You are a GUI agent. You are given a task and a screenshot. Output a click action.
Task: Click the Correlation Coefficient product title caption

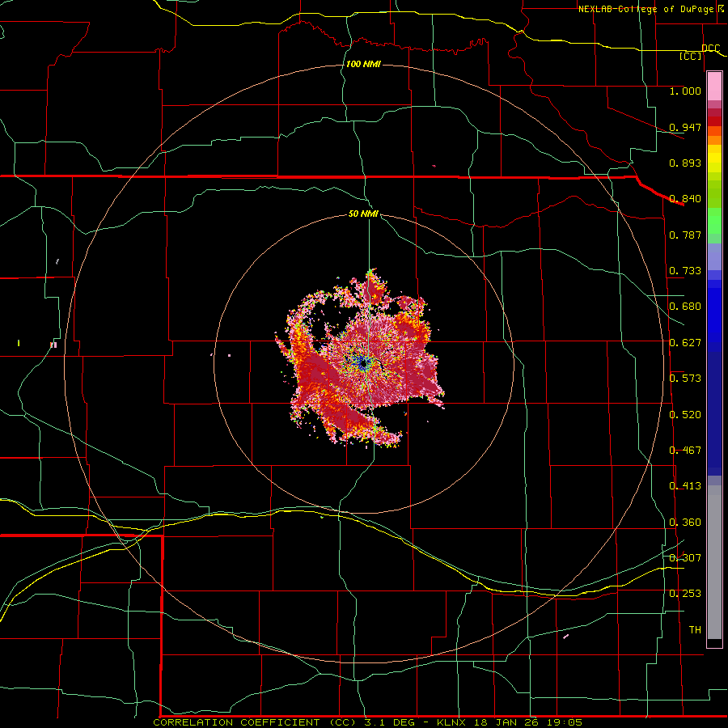(x=367, y=722)
